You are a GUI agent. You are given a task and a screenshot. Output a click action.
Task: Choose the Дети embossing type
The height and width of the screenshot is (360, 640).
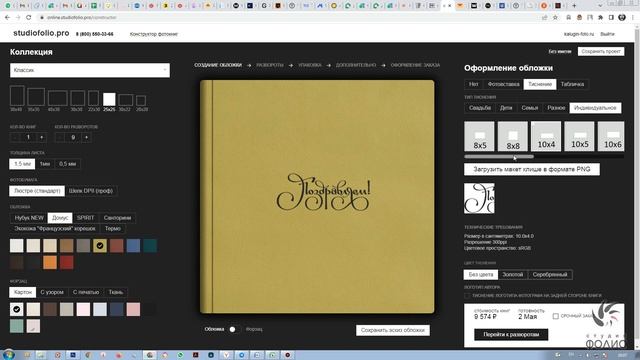point(506,108)
